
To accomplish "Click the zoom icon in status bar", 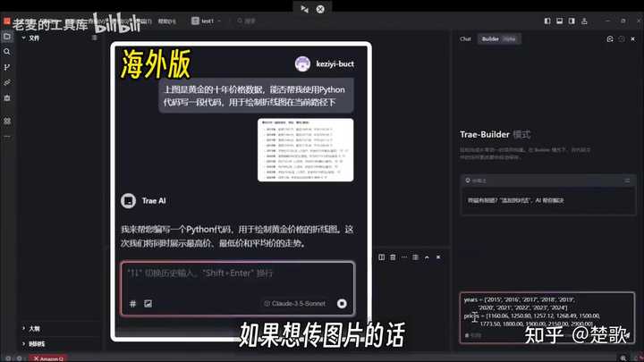I will tap(623, 358).
